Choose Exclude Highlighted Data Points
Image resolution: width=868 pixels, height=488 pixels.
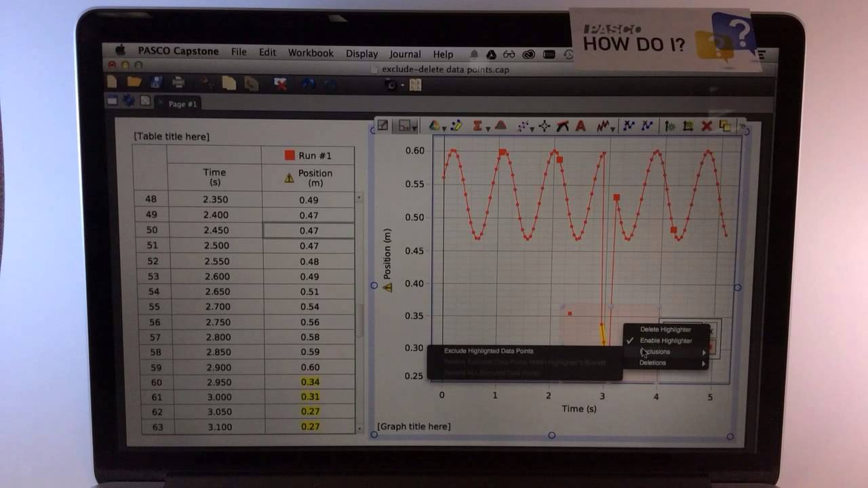(x=488, y=351)
